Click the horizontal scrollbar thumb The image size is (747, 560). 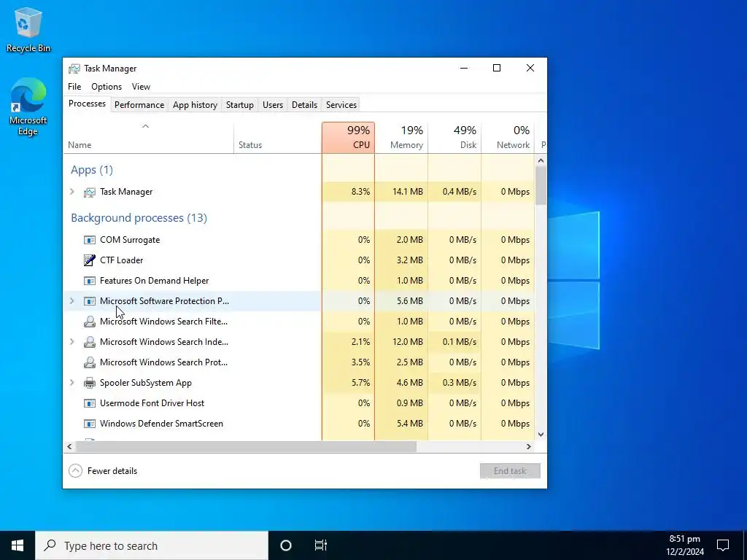pyautogui.click(x=246, y=447)
